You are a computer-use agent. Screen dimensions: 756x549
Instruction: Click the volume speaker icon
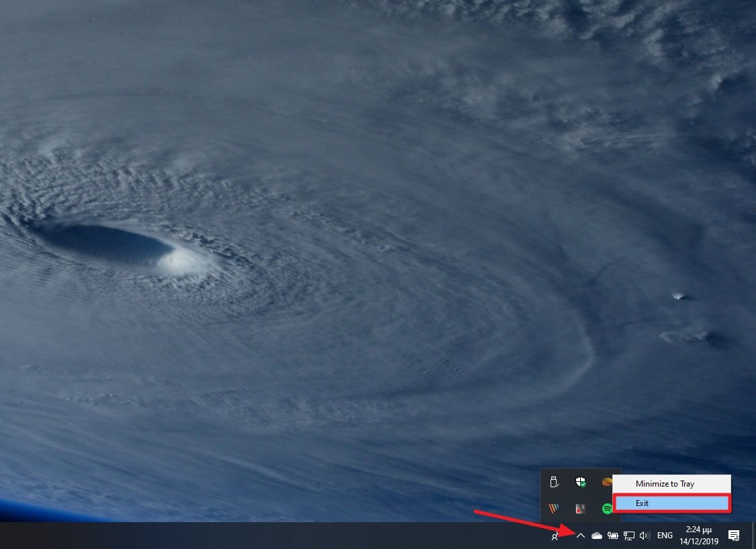645,536
